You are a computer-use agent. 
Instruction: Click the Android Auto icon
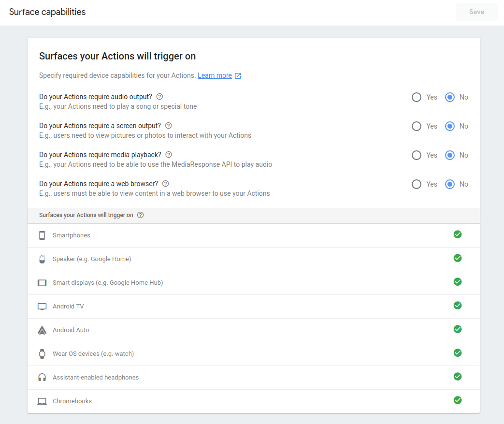tap(42, 330)
